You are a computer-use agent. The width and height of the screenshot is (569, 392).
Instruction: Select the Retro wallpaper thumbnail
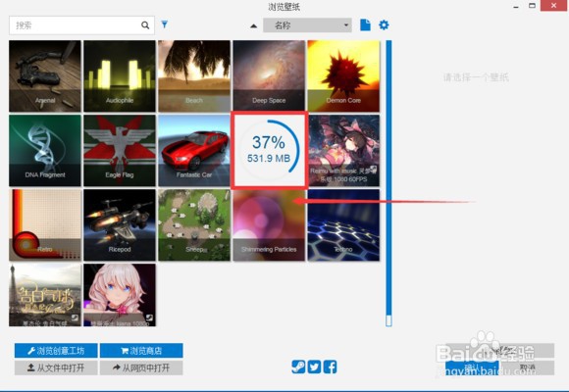point(45,224)
